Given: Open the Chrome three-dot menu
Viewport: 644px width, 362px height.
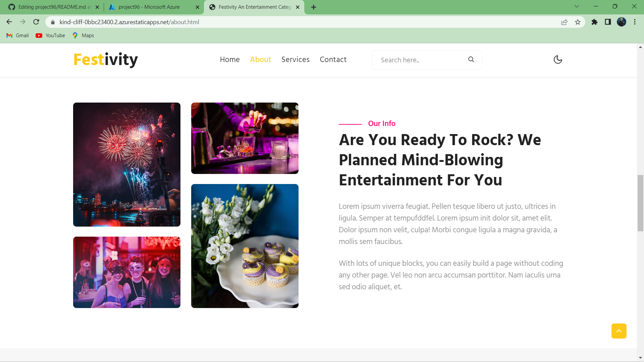Looking at the screenshot, I should click(x=635, y=22).
